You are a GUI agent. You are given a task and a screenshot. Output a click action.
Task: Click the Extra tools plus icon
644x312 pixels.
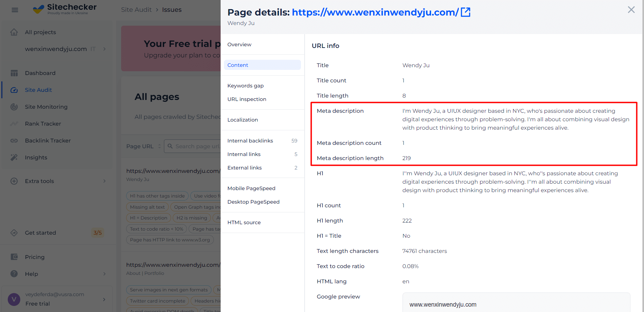pos(14,181)
